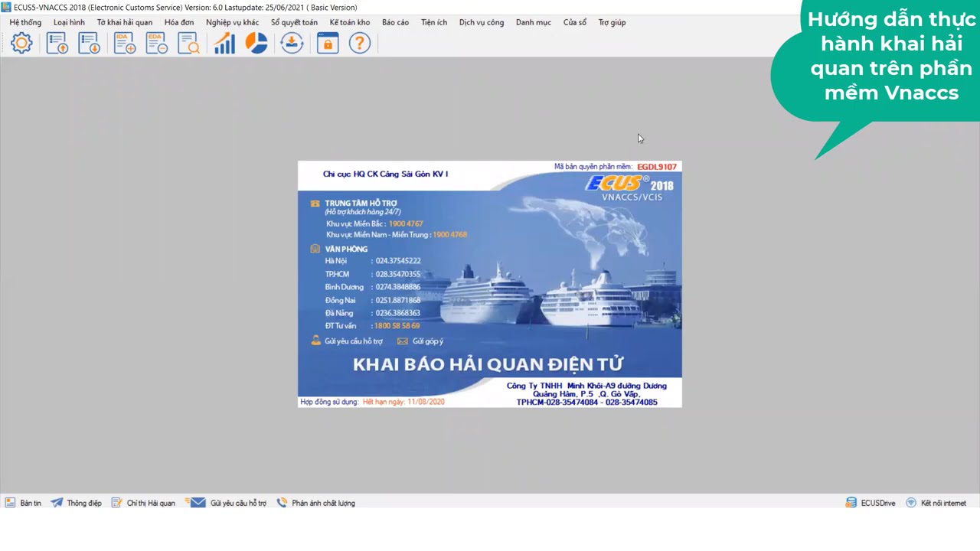The height and width of the screenshot is (551, 980).
Task: Click the Chỉ thị Hải quan icon
Action: pos(116,503)
